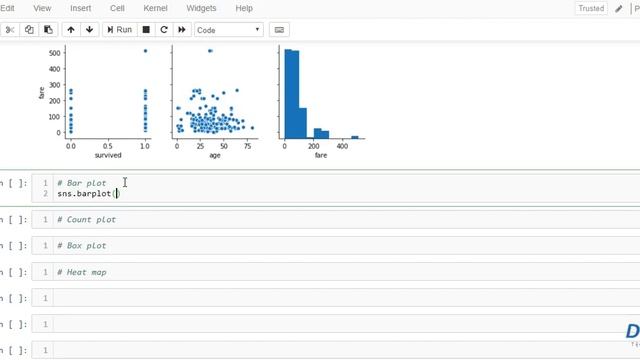This screenshot has width=640, height=360.
Task: Select the Count plot comment cell
Action: coord(335,220)
